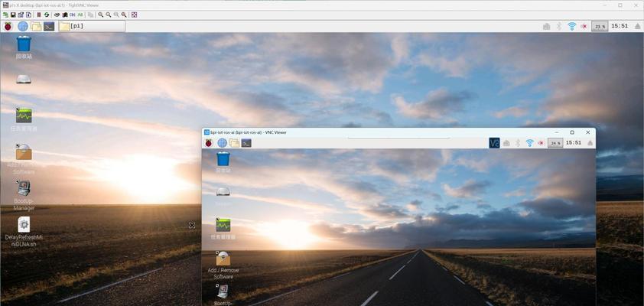The width and height of the screenshot is (644, 306).
Task: Open Raspberry Pi menu in TightVNC desktop
Action: coord(8,26)
